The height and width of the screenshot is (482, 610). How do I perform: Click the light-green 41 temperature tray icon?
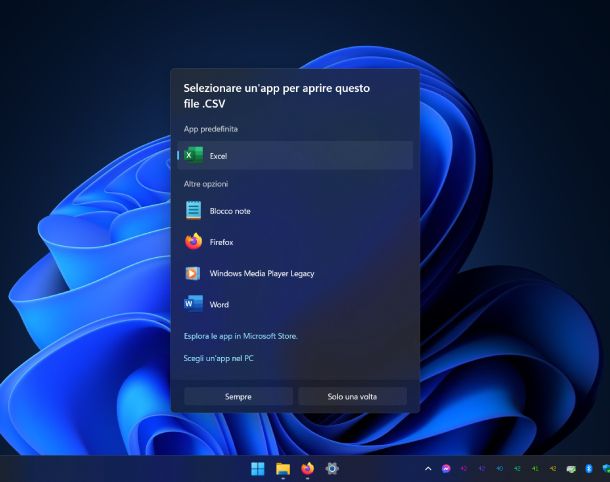[535, 468]
